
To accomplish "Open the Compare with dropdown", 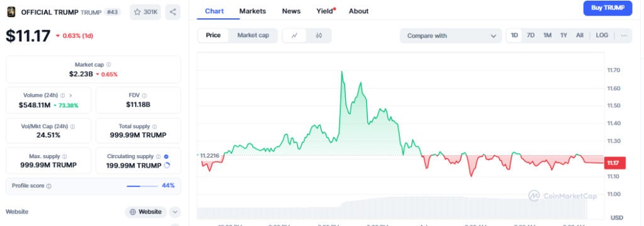I will point(450,36).
